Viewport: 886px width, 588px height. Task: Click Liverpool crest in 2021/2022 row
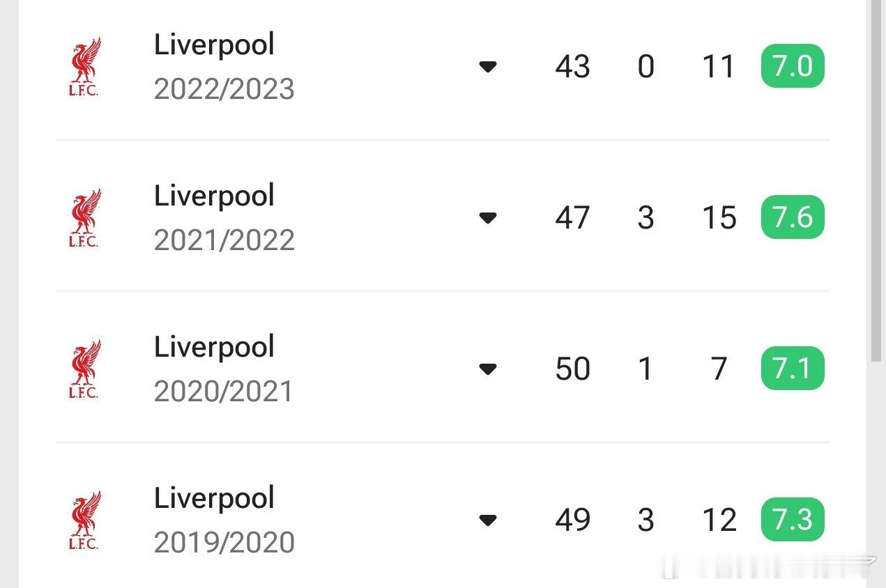[84, 218]
